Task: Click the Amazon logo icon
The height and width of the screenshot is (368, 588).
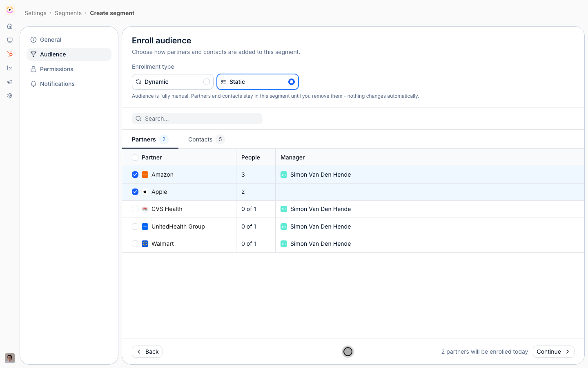Action: point(145,175)
